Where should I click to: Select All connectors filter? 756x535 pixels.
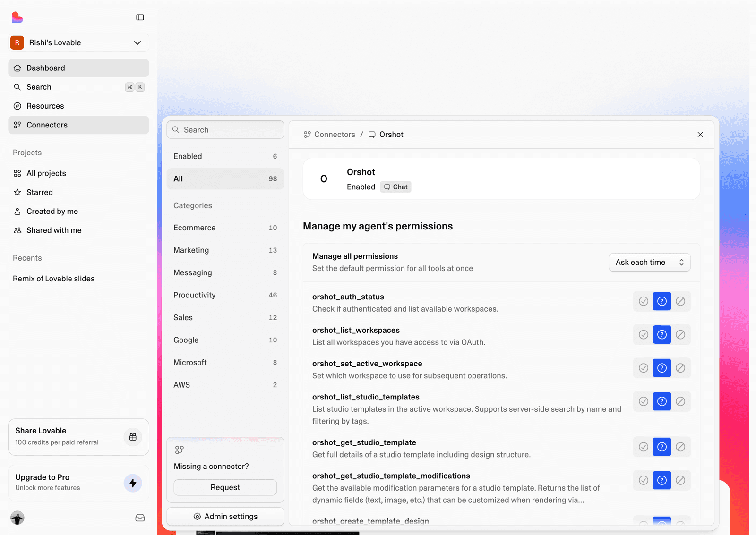coord(225,179)
